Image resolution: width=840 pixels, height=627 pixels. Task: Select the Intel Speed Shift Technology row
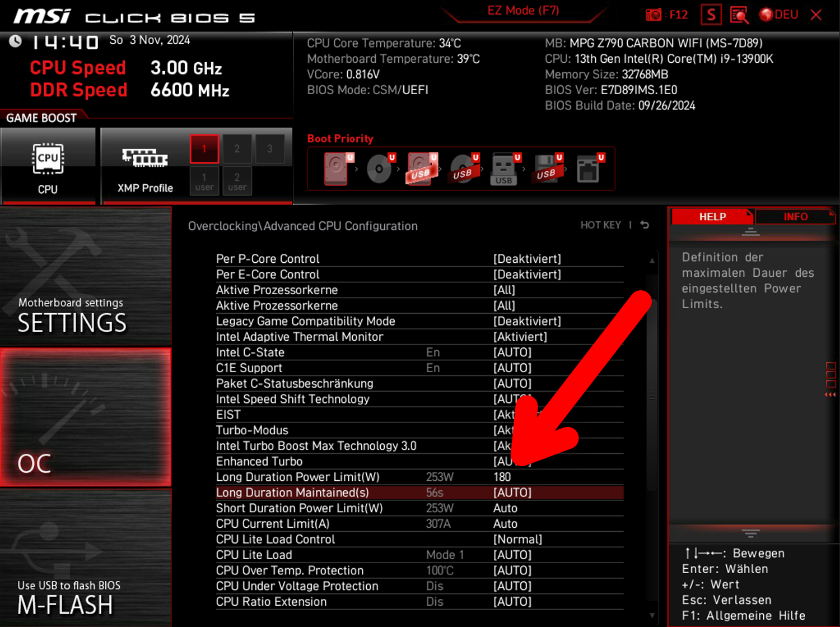tap(419, 399)
